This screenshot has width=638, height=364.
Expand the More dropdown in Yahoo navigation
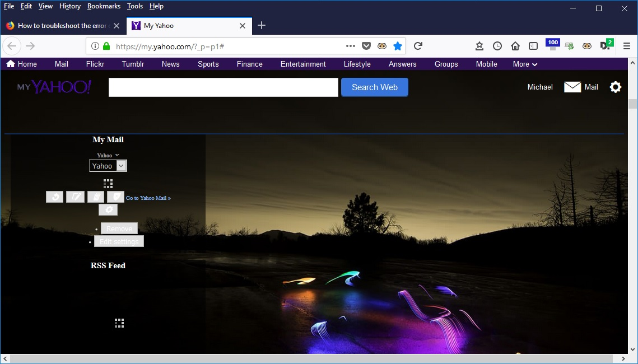525,64
